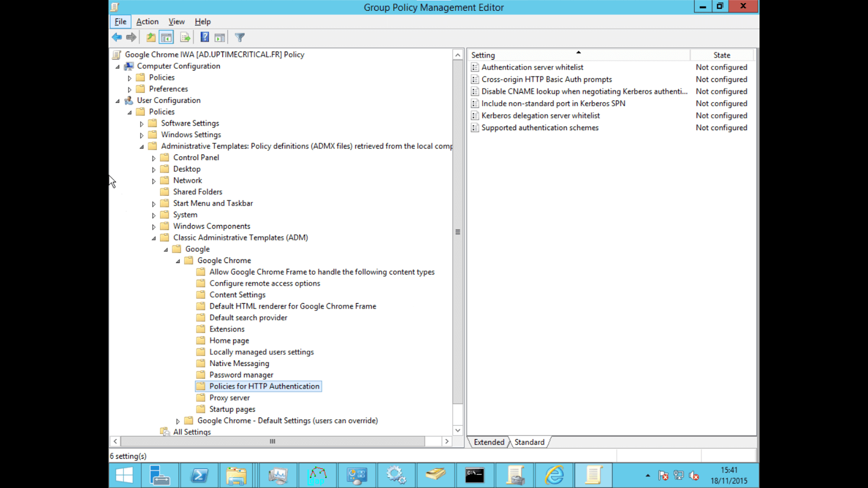Screen dimensions: 868x488
Task: Open Help using the question mark icon
Action: 205,37
